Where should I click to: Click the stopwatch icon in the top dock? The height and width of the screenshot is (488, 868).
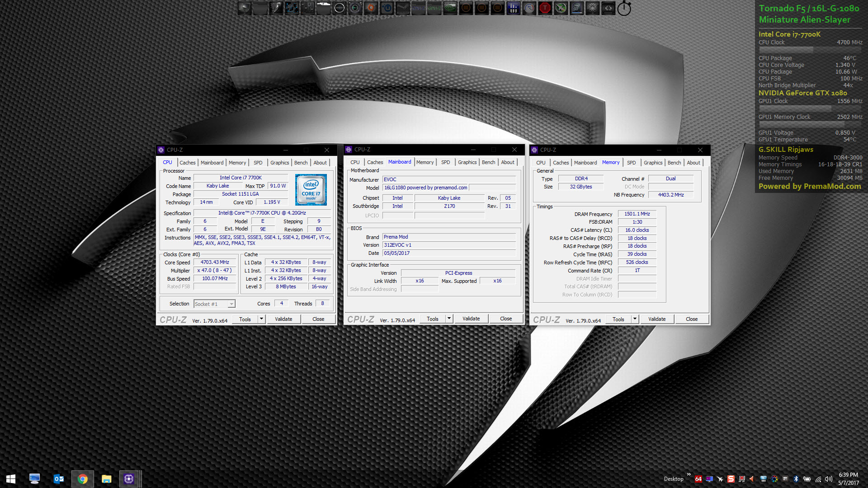point(624,8)
